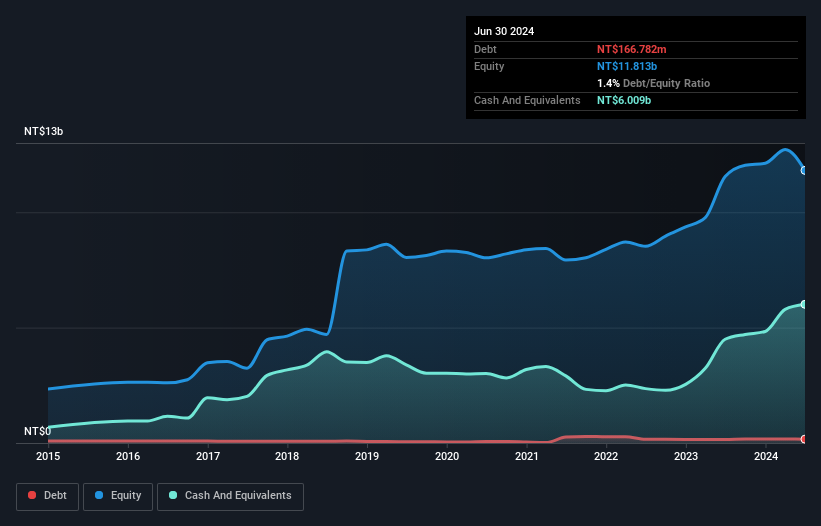
Task: Click the 2022 x-axis label
Action: [606, 456]
